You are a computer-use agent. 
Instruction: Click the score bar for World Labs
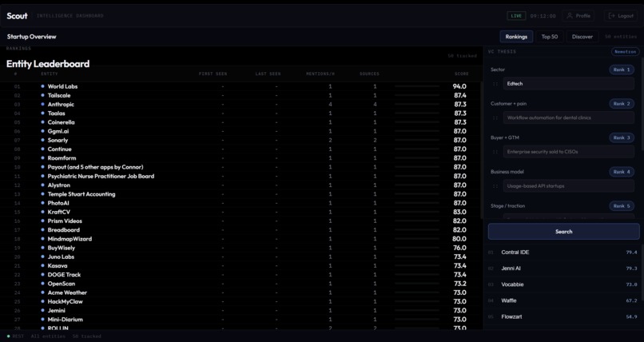point(417,86)
